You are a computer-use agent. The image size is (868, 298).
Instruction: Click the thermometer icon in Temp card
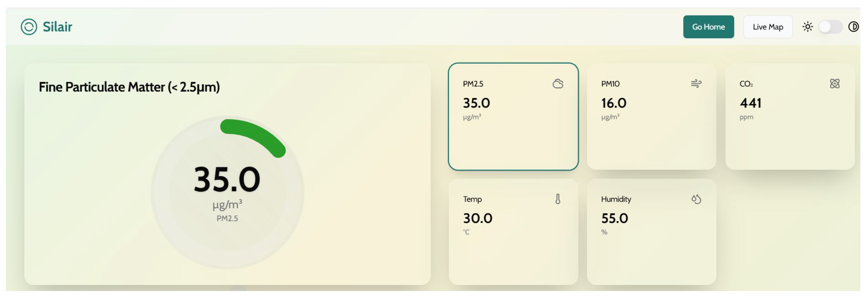(558, 199)
